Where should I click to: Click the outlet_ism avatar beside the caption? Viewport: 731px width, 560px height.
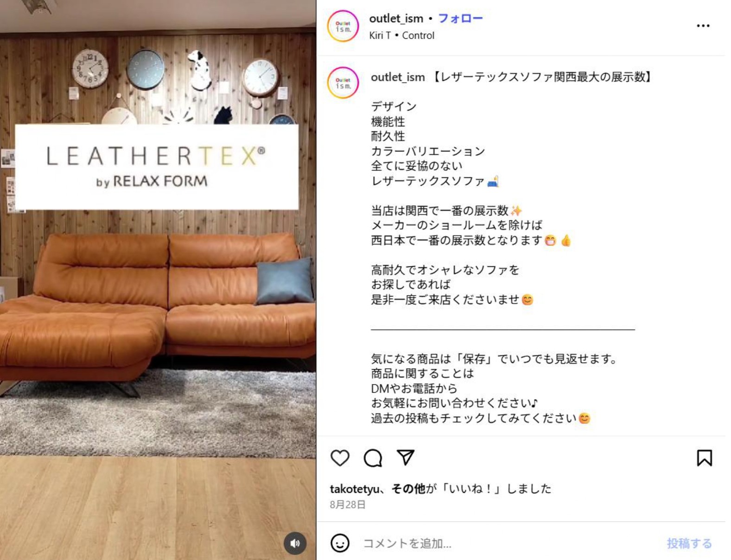tap(343, 83)
